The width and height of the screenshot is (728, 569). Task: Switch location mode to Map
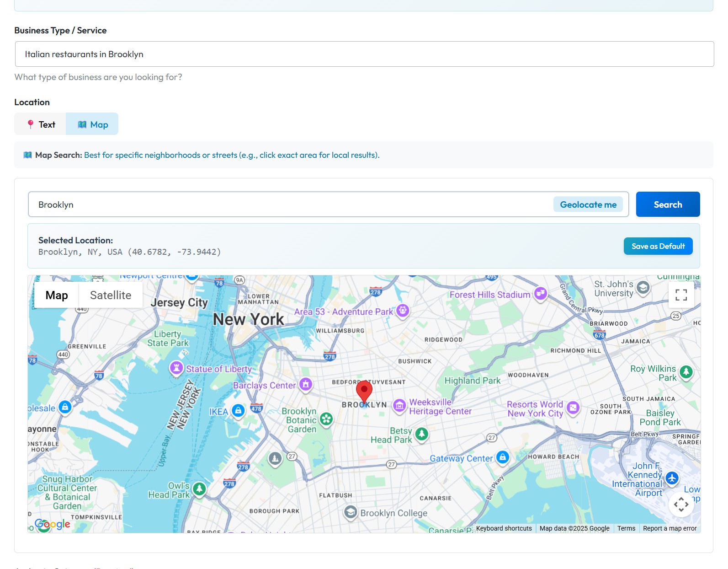(92, 124)
